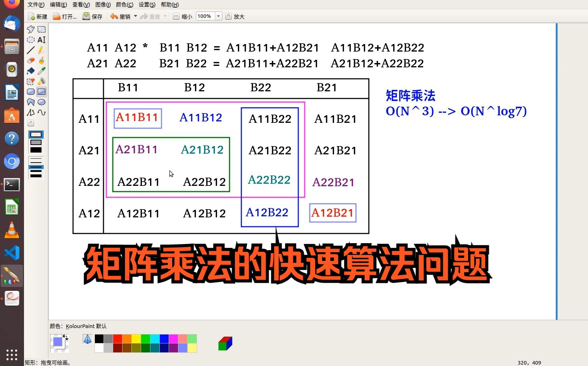The height and width of the screenshot is (366, 588).
Task: Select the rectangular selection tool
Action: tap(42, 29)
